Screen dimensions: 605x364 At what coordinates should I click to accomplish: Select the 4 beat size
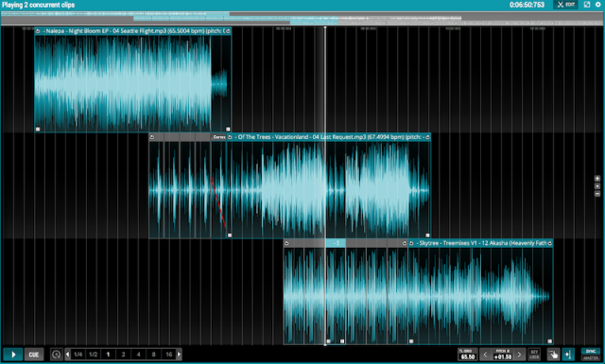coord(139,355)
